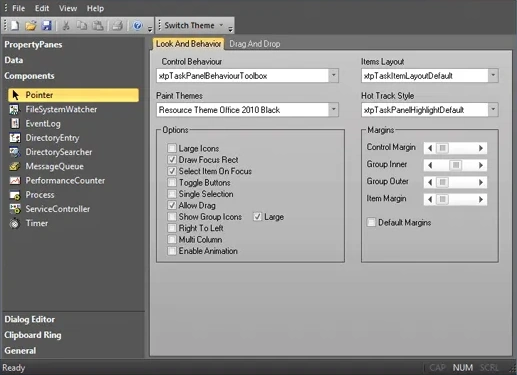Enable the Right To Left checkbox

tap(172, 228)
